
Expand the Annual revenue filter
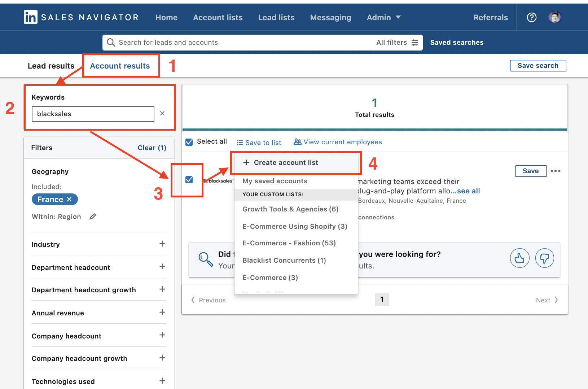coord(162,312)
